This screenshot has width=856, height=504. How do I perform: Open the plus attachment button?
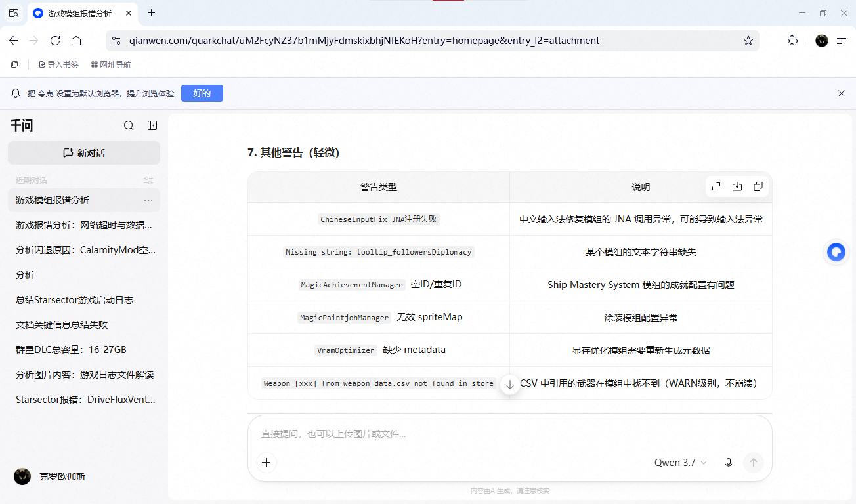point(266,463)
